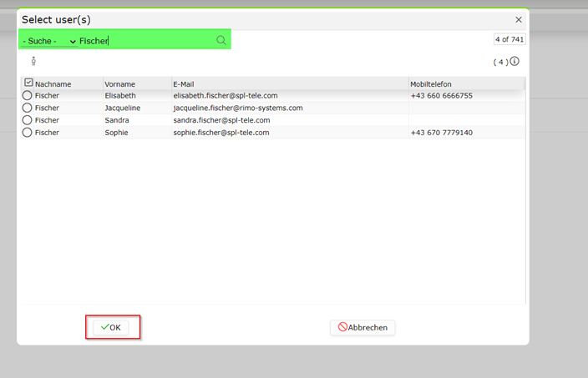Click email sandra.fischer@spl-tele.com
The height and width of the screenshot is (378, 588).
pos(221,120)
